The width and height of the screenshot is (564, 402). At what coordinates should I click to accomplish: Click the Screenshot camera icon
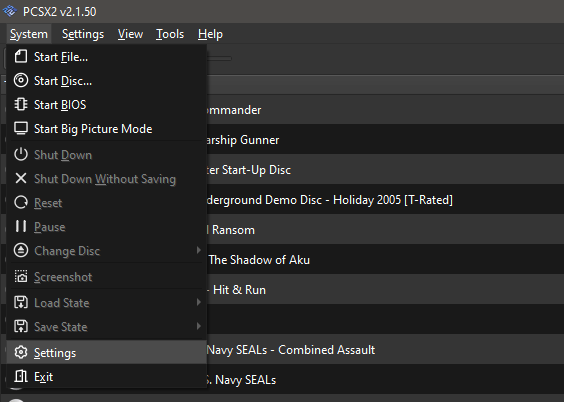click(21, 277)
